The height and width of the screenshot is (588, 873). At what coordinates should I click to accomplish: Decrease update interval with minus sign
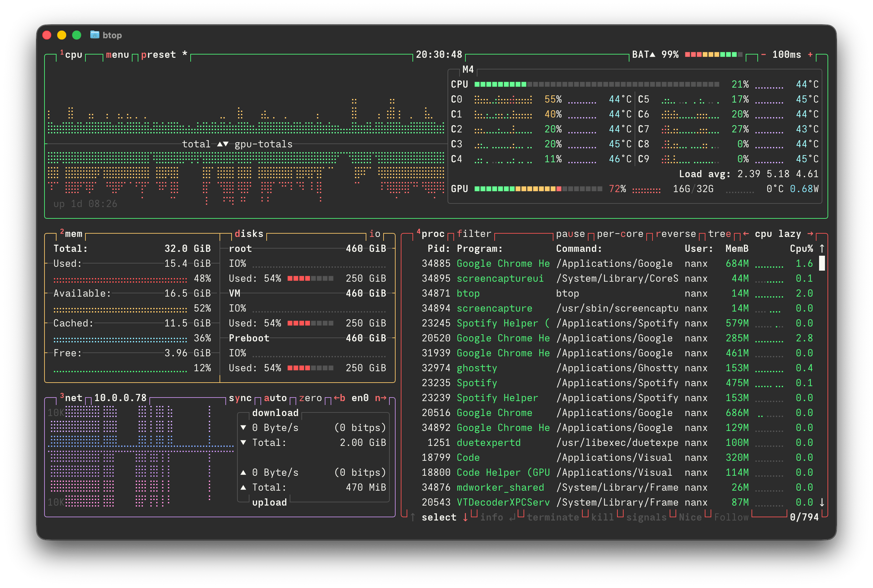coord(764,55)
